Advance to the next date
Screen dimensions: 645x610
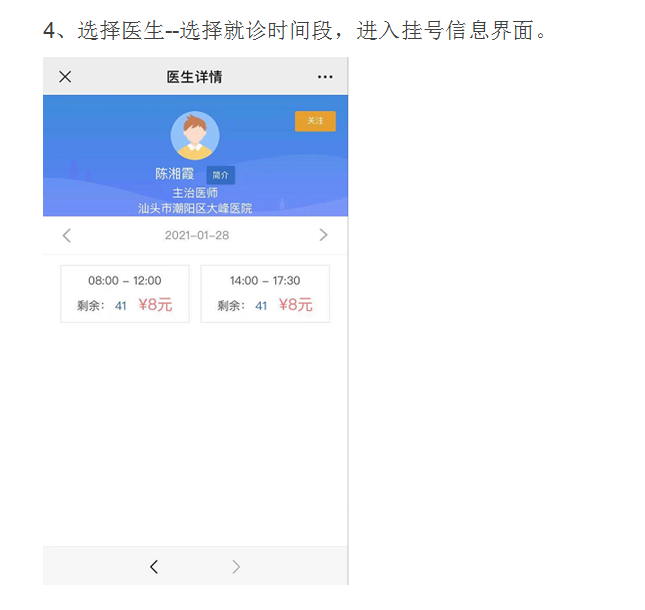coord(323,235)
